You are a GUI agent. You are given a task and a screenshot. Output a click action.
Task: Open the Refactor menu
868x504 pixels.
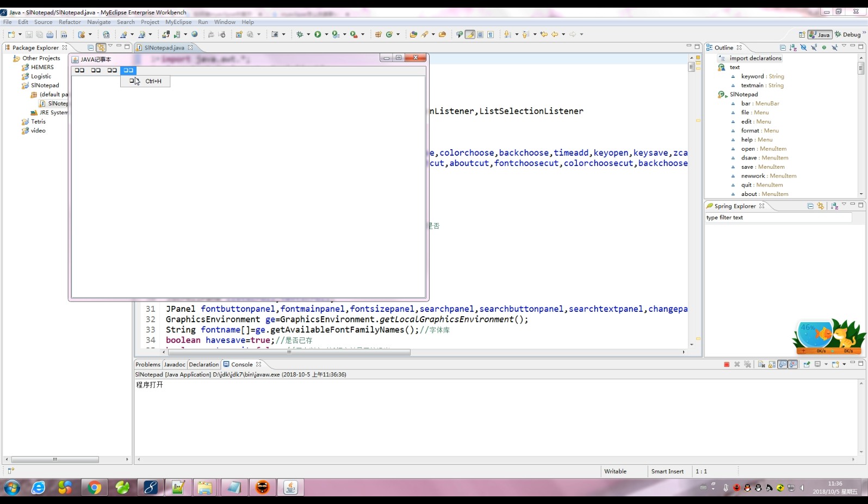pyautogui.click(x=70, y=22)
